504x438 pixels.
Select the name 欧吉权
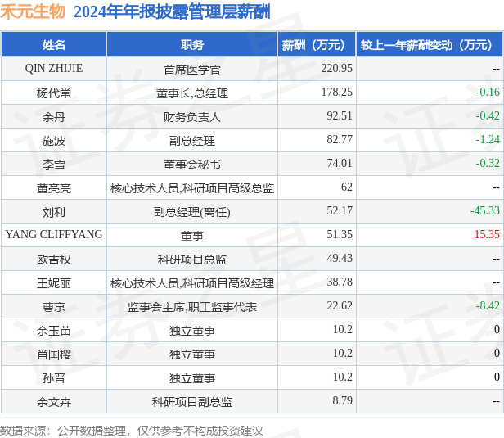(x=54, y=260)
